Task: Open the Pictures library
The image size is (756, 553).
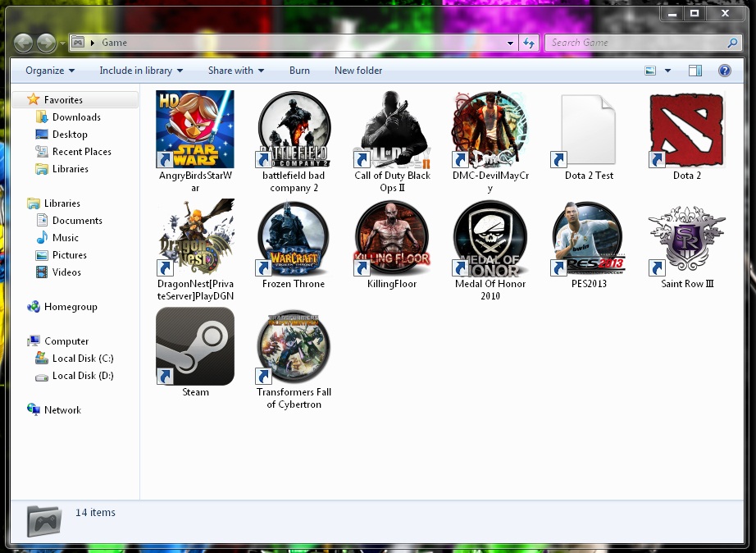Action: (x=70, y=255)
